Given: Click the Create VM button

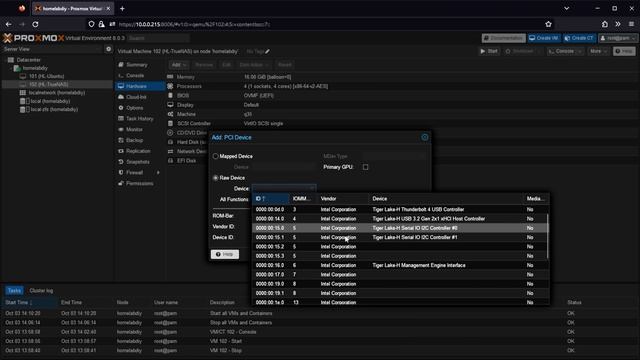Looking at the screenshot, I should [544, 38].
